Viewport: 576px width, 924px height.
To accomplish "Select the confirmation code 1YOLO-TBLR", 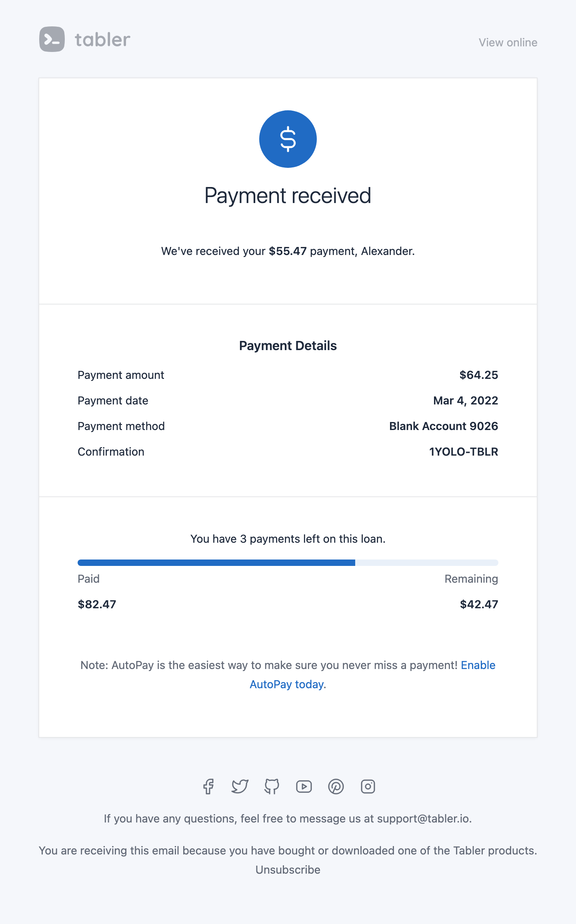I will point(464,452).
